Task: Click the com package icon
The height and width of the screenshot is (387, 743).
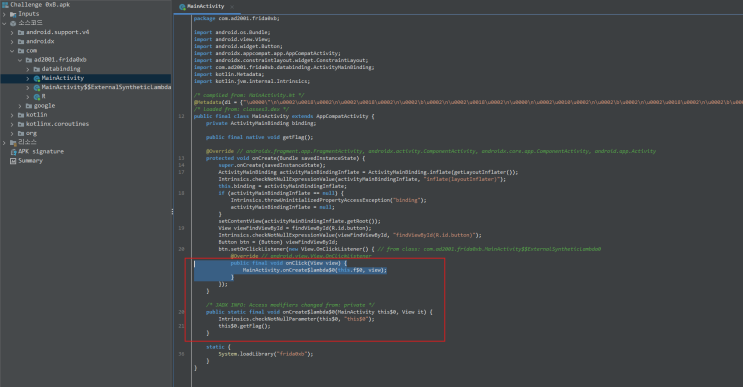Action: 21,51
